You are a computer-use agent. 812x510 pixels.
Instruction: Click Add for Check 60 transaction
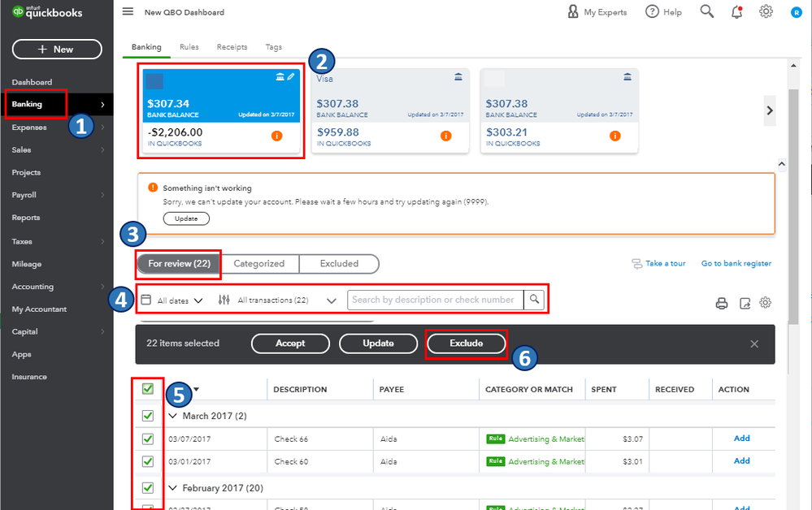point(741,460)
